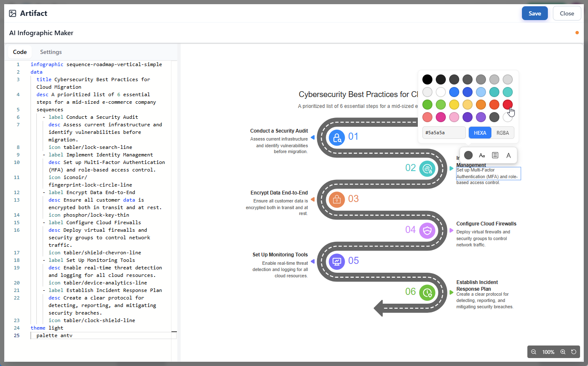588x366 pixels.
Task: Close the Artifact dialog
Action: click(567, 13)
